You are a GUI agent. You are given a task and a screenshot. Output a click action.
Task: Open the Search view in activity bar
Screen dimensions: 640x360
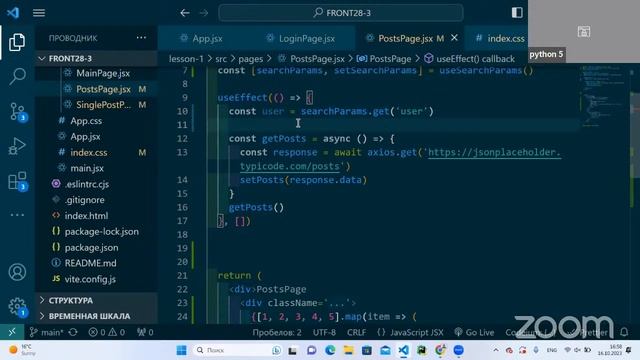(17, 76)
